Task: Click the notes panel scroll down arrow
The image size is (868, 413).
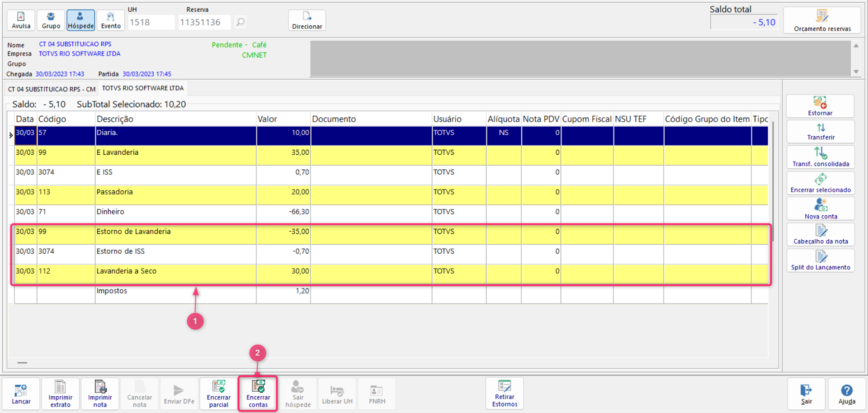Action: coord(856,71)
